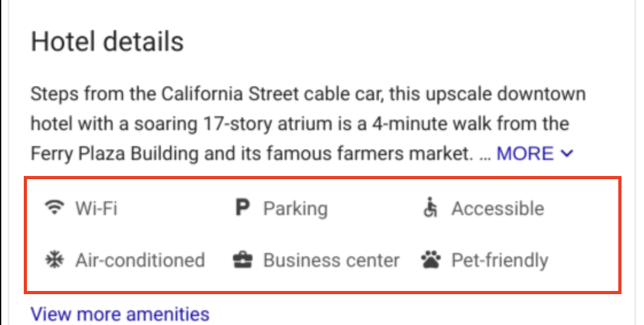Viewport: 644px width, 325px height.
Task: Click the Parking P icon
Action: point(242,207)
